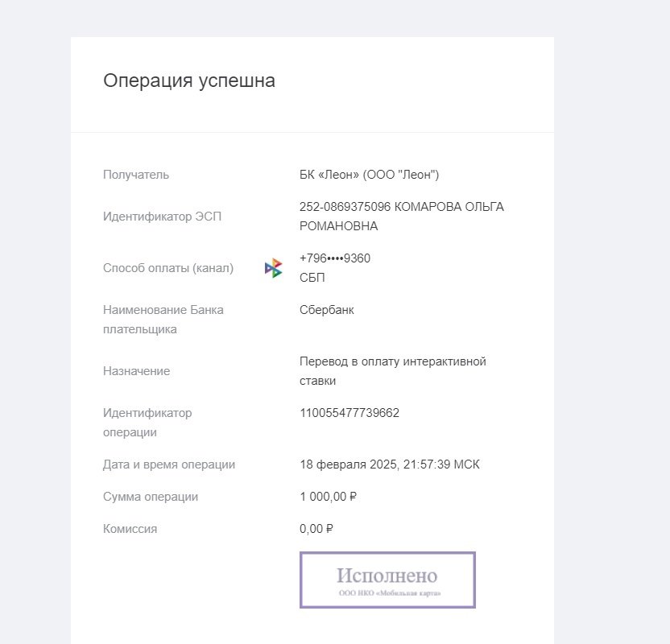Image resolution: width=670 pixels, height=644 pixels.
Task: Click the "Комиссия" label
Action: 130,529
